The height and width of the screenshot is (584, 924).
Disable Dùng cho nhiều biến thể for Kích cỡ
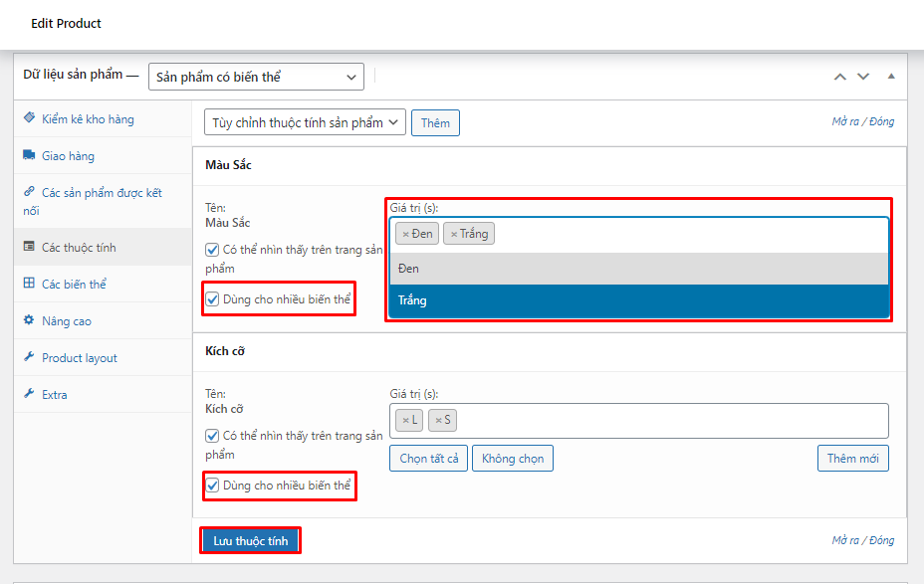212,486
